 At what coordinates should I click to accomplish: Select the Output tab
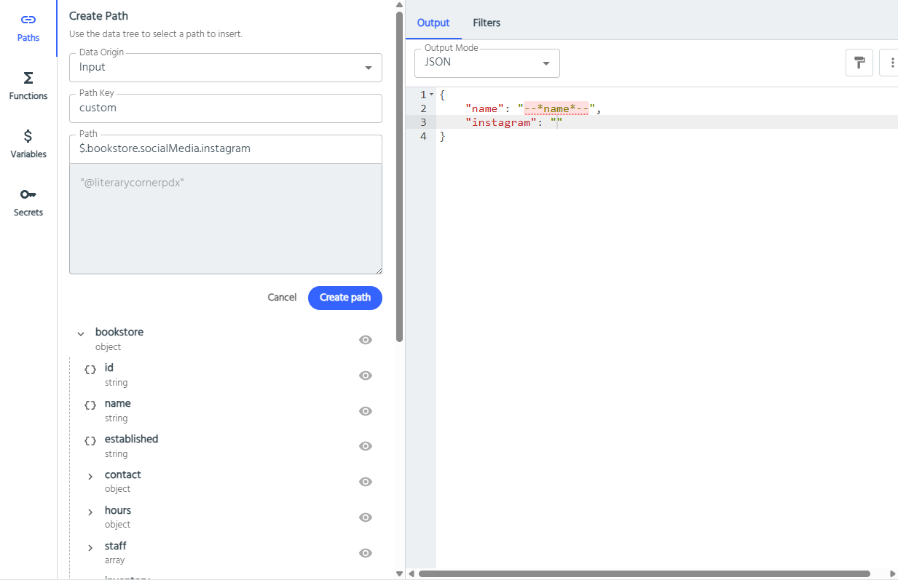[x=433, y=23]
